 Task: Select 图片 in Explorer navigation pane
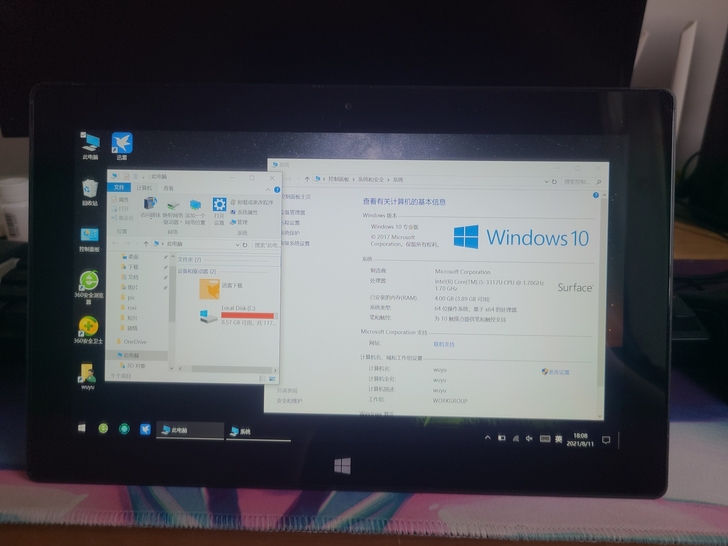pyautogui.click(x=130, y=287)
